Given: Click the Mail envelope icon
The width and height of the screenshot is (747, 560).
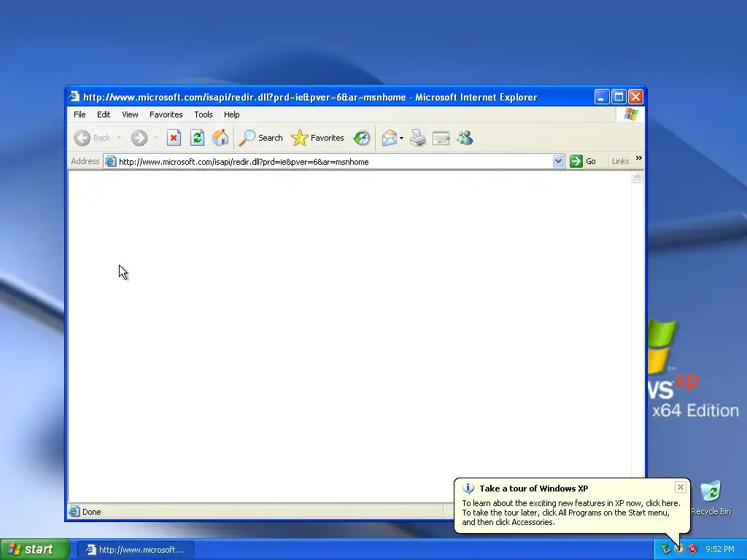Looking at the screenshot, I should point(390,138).
